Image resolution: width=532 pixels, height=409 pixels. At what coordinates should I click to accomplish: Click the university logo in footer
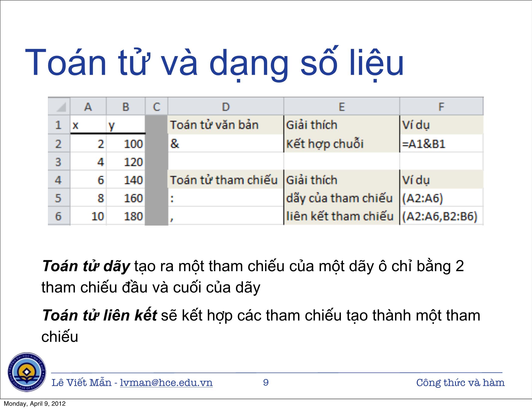pos(27,372)
